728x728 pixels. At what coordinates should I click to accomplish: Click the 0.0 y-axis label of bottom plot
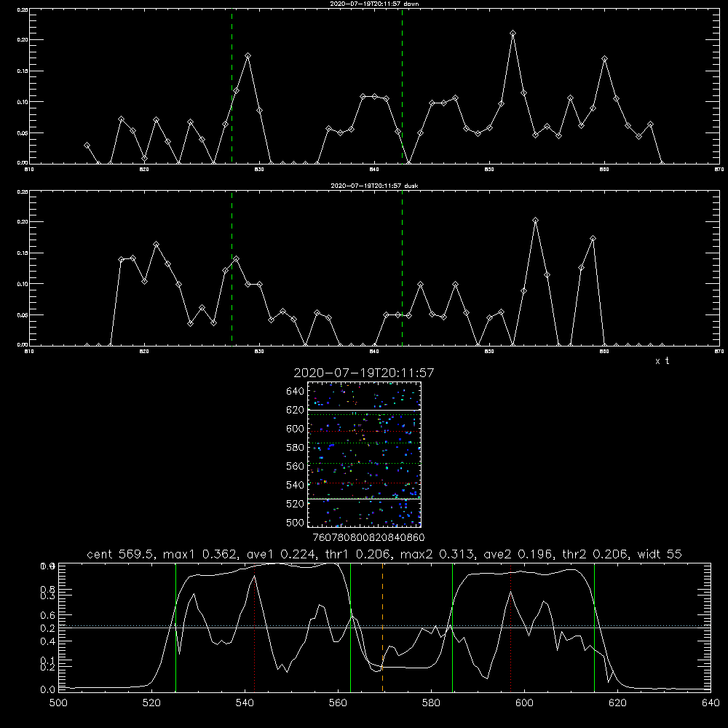pyautogui.click(x=47, y=690)
